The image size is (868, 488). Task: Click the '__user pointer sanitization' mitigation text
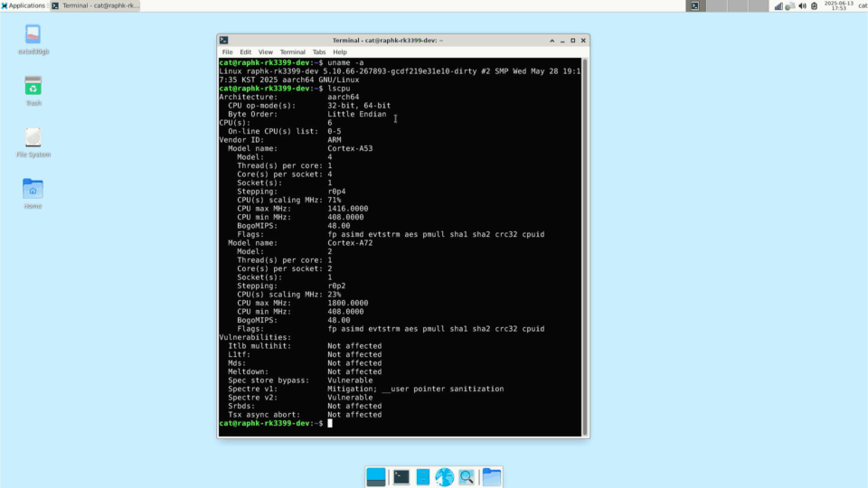(x=443, y=389)
